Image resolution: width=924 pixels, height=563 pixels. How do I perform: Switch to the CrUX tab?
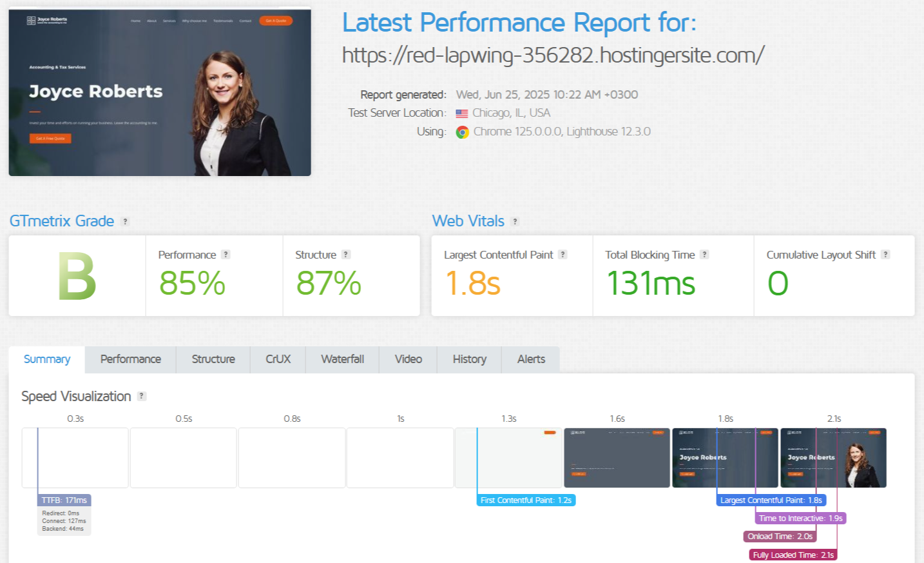pyautogui.click(x=277, y=359)
